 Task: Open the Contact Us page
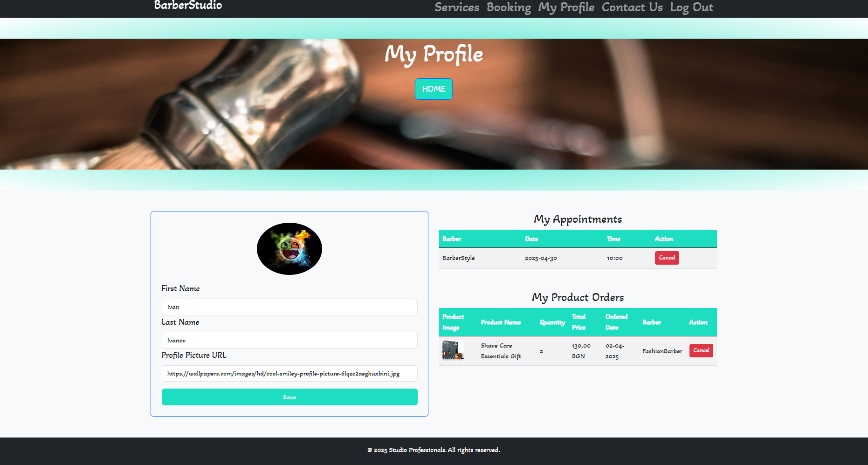click(x=632, y=7)
